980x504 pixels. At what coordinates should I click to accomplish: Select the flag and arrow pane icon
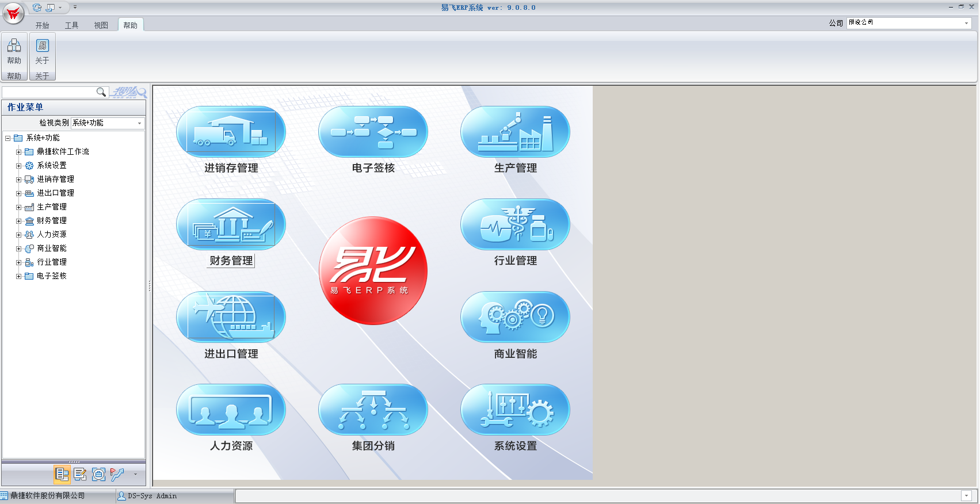(117, 474)
